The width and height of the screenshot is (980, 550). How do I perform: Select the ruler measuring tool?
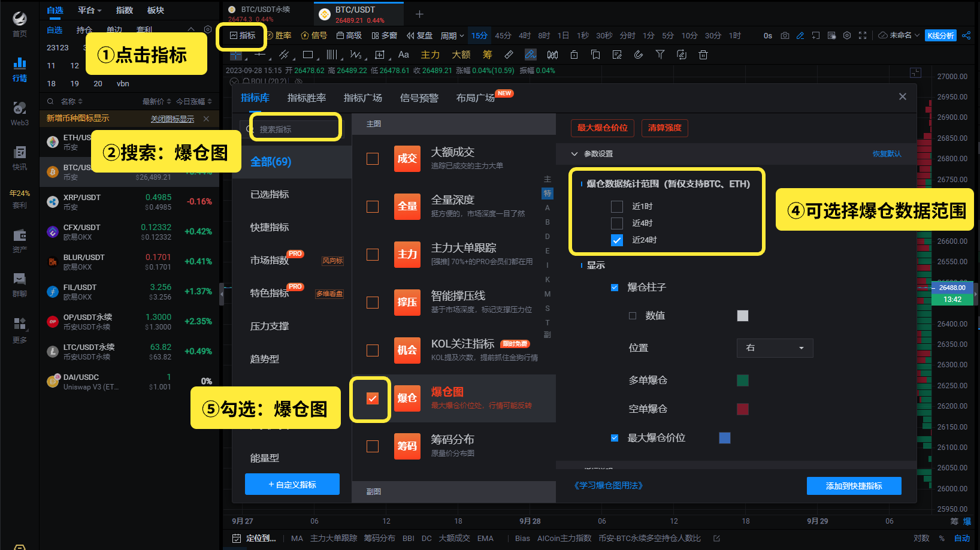(x=509, y=55)
